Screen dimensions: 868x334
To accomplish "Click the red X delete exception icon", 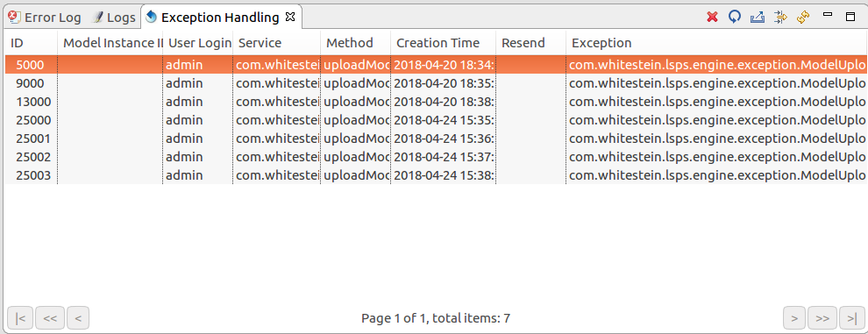I will tap(713, 18).
